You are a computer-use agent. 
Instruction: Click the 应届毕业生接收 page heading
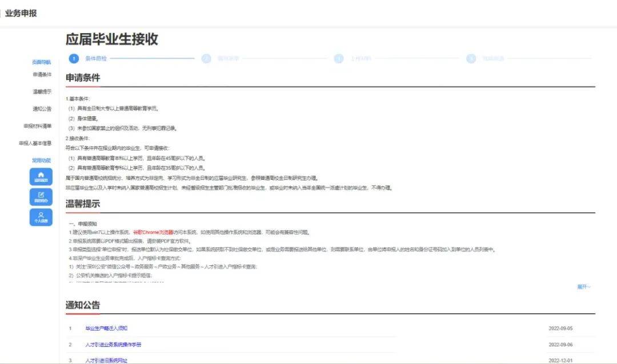112,39
